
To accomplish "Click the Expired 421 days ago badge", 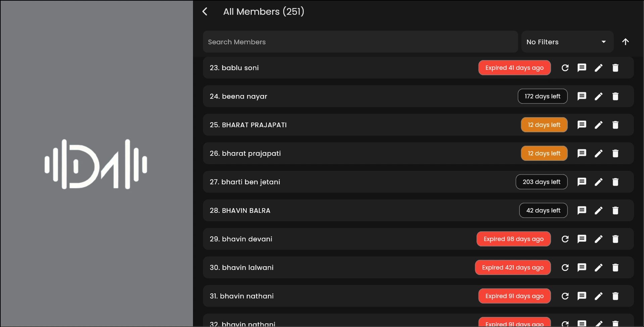I will [x=512, y=268].
